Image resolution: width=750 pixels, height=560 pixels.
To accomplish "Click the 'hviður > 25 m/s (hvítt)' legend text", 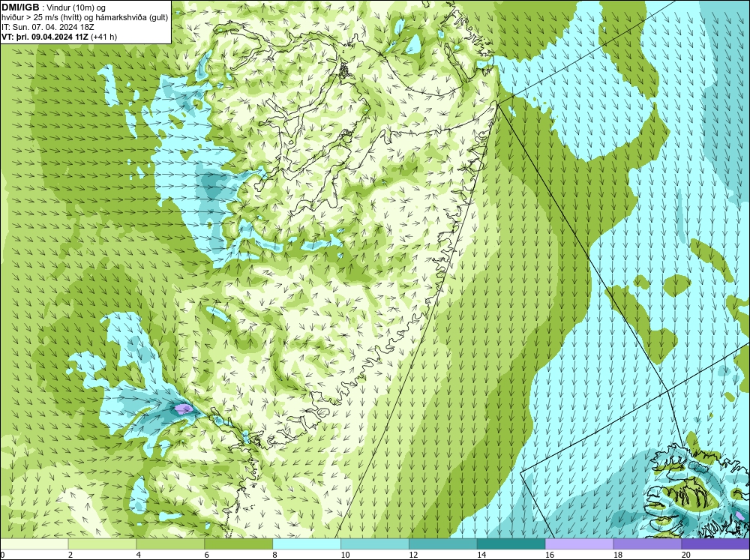I will [40, 18].
